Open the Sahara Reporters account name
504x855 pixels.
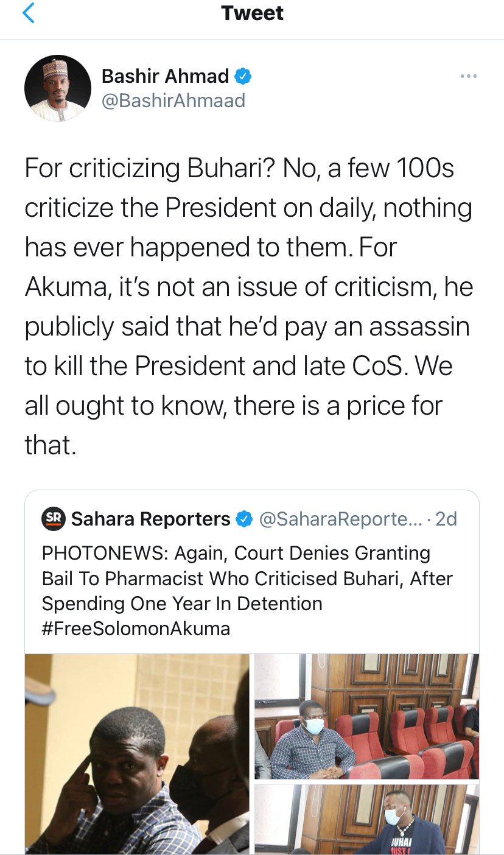150,519
